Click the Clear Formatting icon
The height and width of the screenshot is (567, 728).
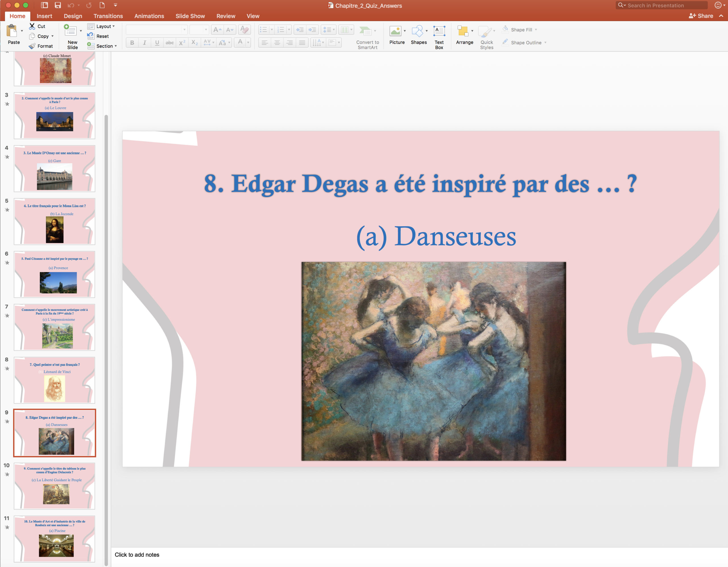coord(244,30)
